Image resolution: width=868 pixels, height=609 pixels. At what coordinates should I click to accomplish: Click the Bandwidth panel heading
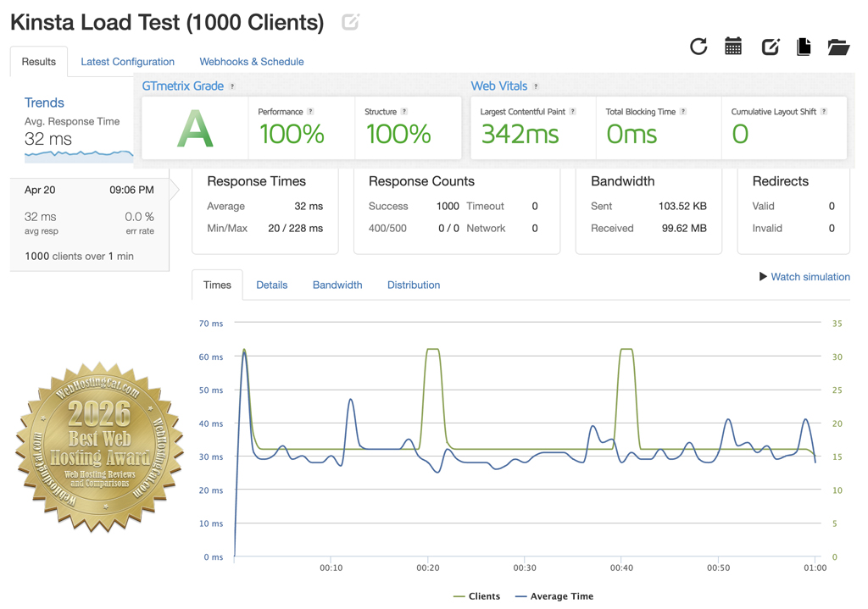622,181
